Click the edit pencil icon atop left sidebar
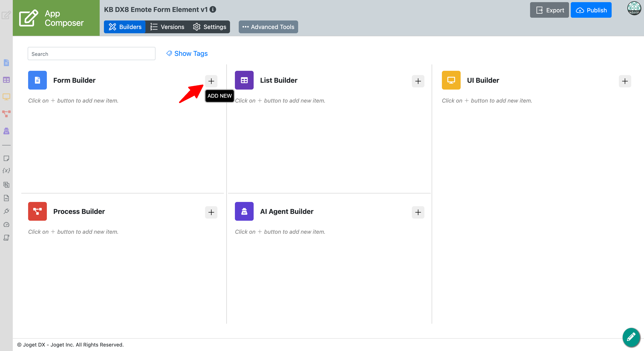 click(x=6, y=15)
